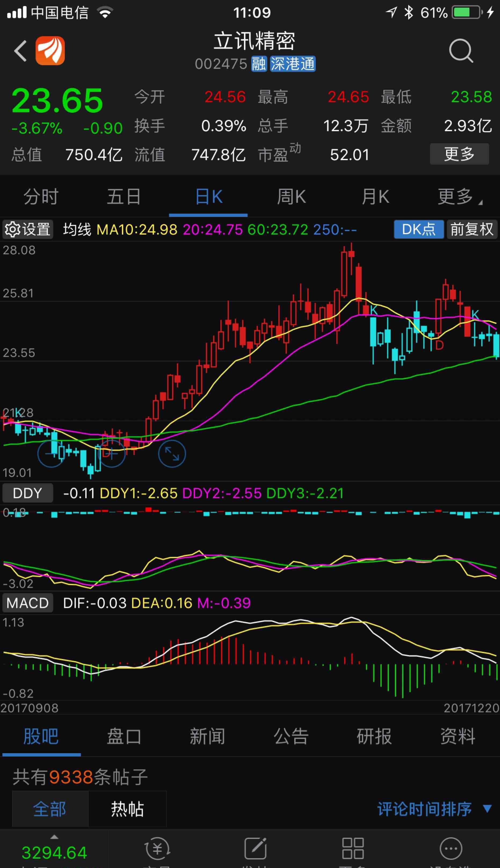The width and height of the screenshot is (500, 868).
Task: Tap the end date 20171220 label
Action: coord(471,708)
